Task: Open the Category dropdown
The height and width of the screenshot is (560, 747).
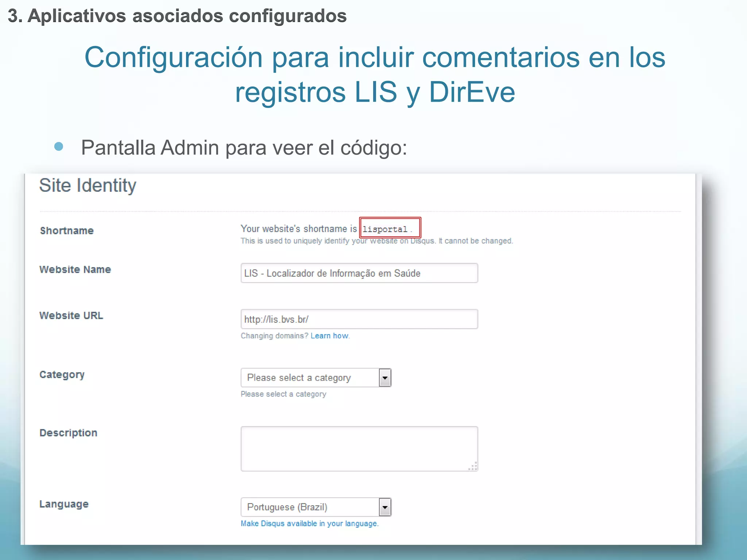Action: click(316, 377)
